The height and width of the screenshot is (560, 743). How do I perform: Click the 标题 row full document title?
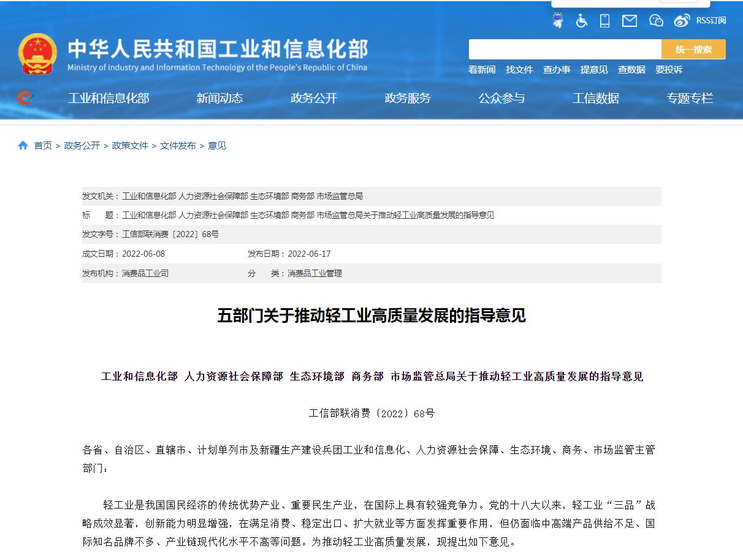tap(308, 215)
